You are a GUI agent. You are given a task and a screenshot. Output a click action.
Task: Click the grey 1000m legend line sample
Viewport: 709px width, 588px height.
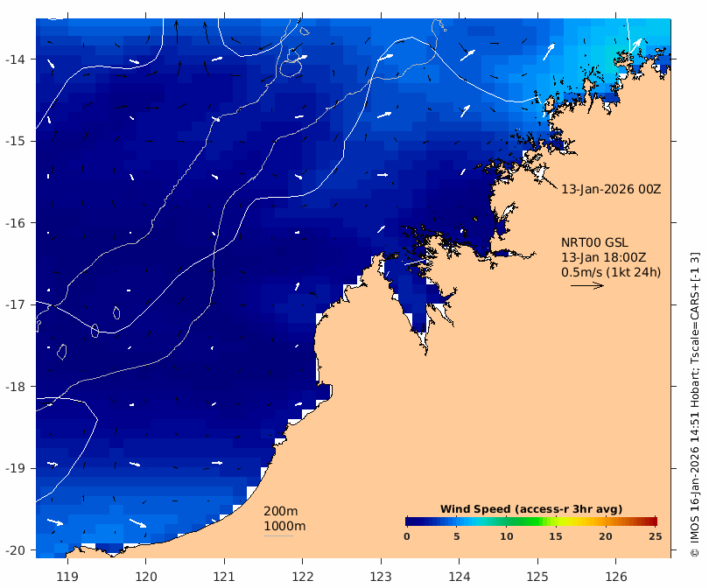(x=278, y=536)
